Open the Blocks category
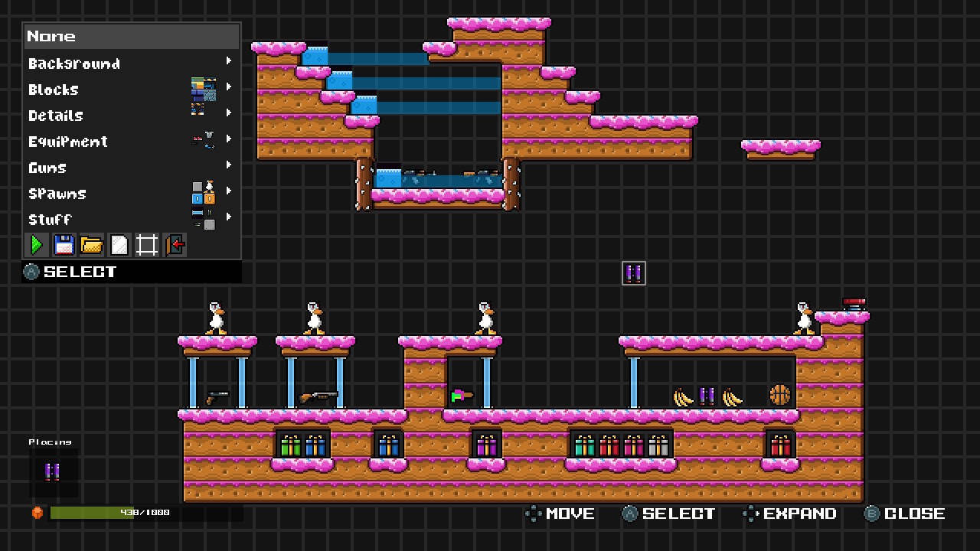 pyautogui.click(x=54, y=90)
